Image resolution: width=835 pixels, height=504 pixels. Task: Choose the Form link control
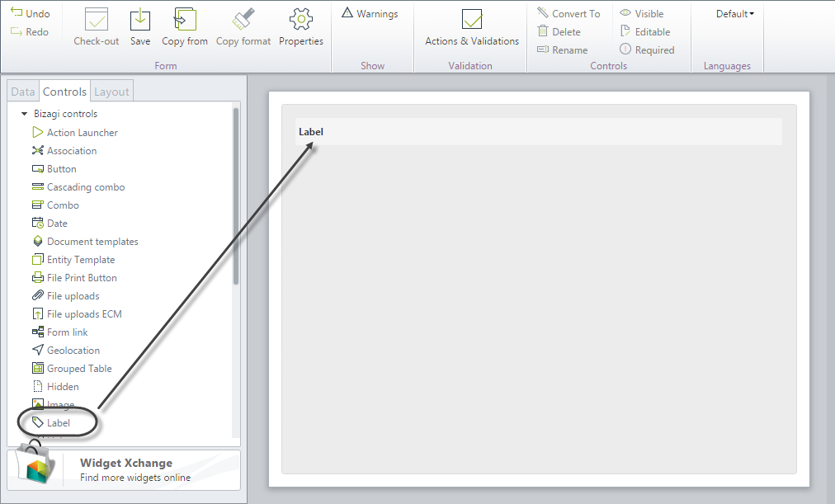pyautogui.click(x=60, y=332)
